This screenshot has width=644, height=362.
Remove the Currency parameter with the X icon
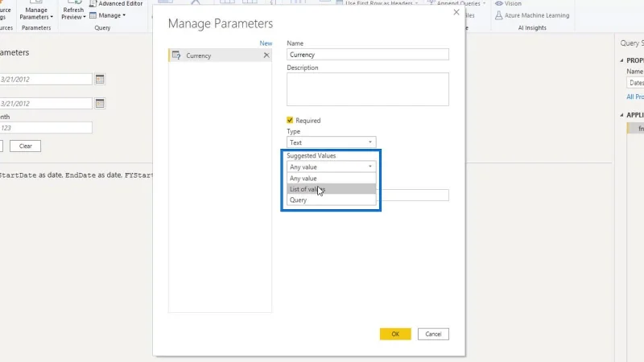coord(266,55)
